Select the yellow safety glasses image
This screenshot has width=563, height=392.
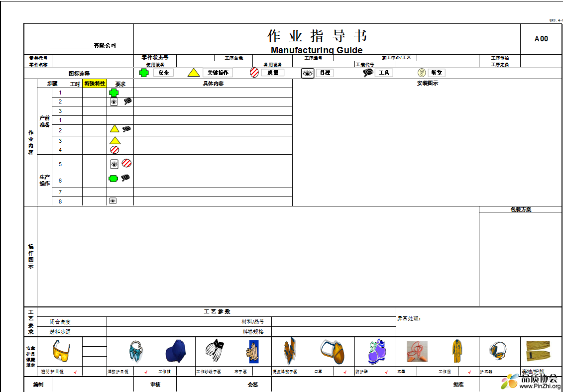click(61, 351)
